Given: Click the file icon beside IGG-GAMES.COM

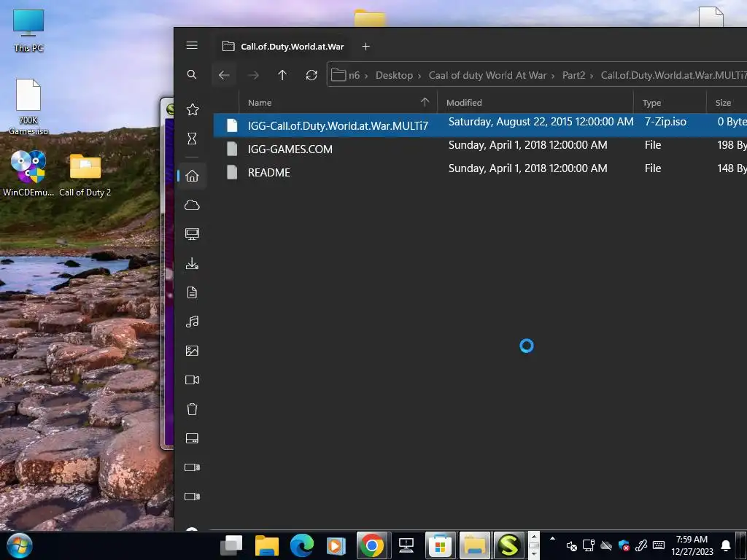Looking at the screenshot, I should coord(232,149).
